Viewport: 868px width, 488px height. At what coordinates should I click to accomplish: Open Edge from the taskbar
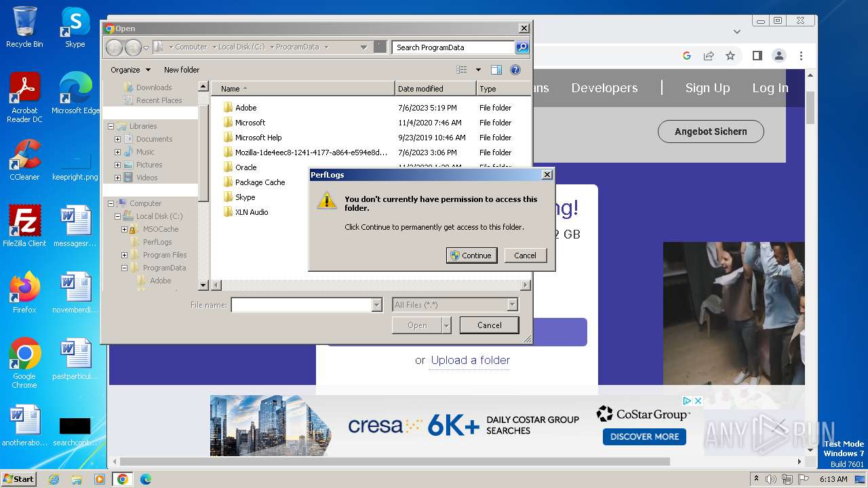pos(146,479)
